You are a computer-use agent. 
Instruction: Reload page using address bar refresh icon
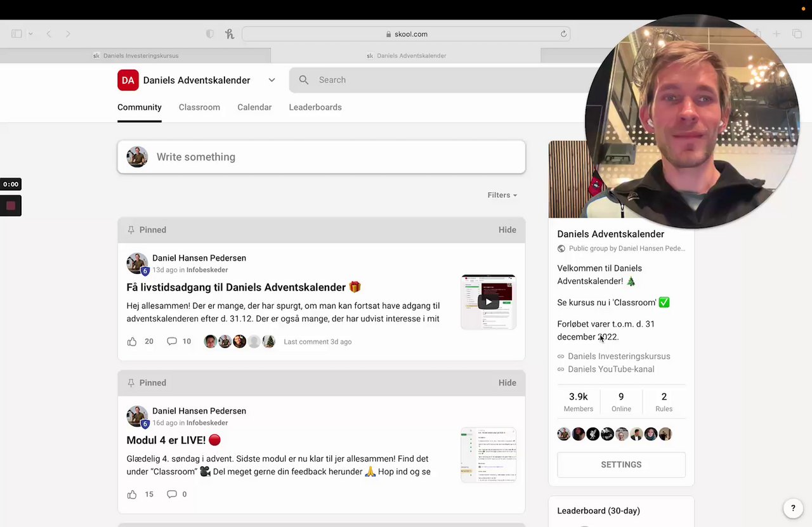(x=563, y=34)
